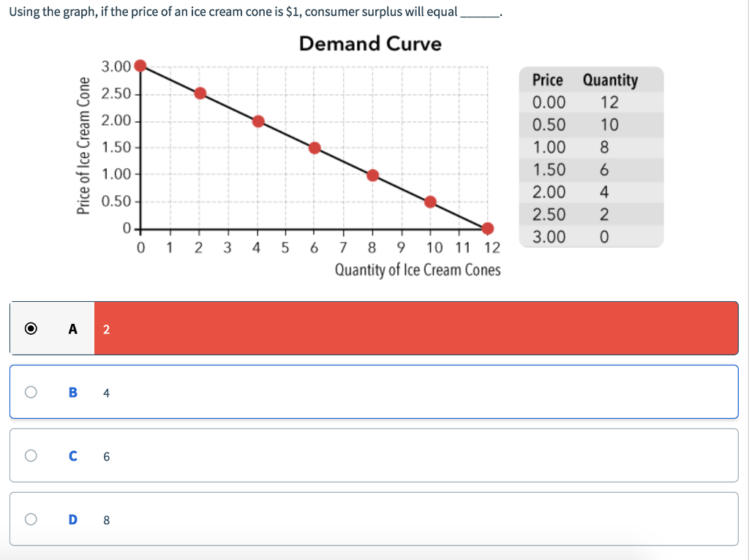Click the red data point at price 1.00

(372, 175)
